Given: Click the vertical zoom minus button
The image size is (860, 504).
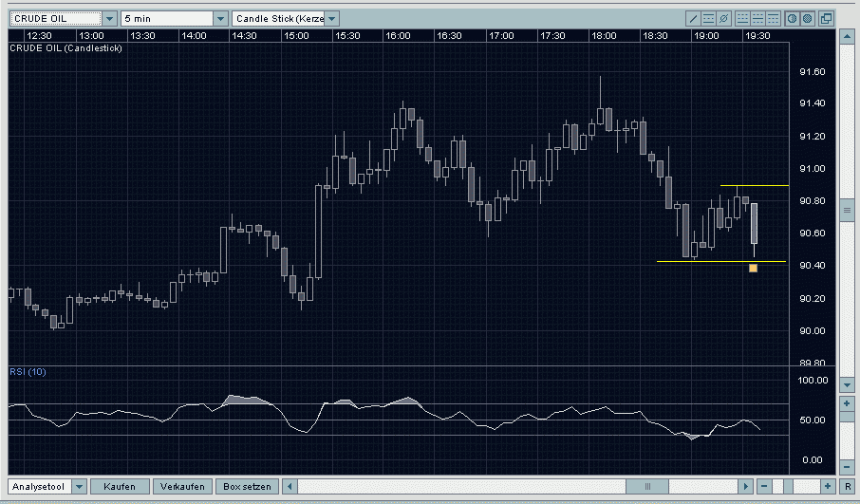Looking at the screenshot, I should coord(847,467).
